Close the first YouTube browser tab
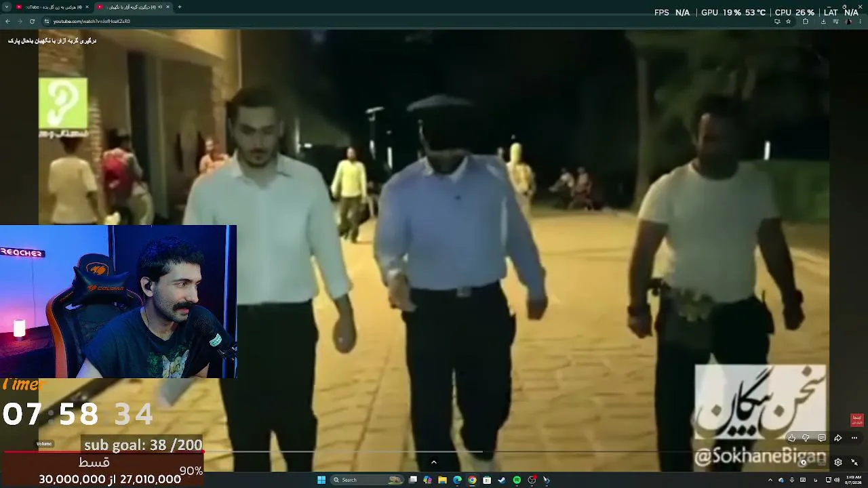 coord(87,7)
